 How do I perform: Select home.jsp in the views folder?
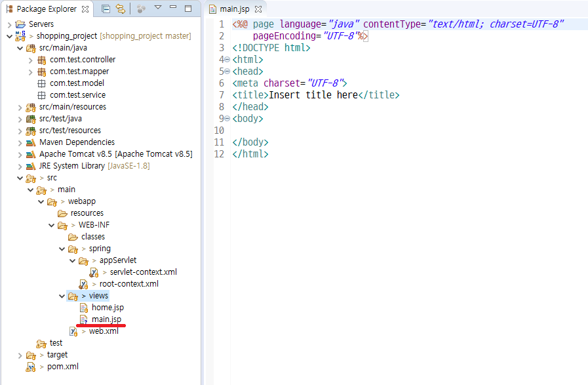(108, 308)
